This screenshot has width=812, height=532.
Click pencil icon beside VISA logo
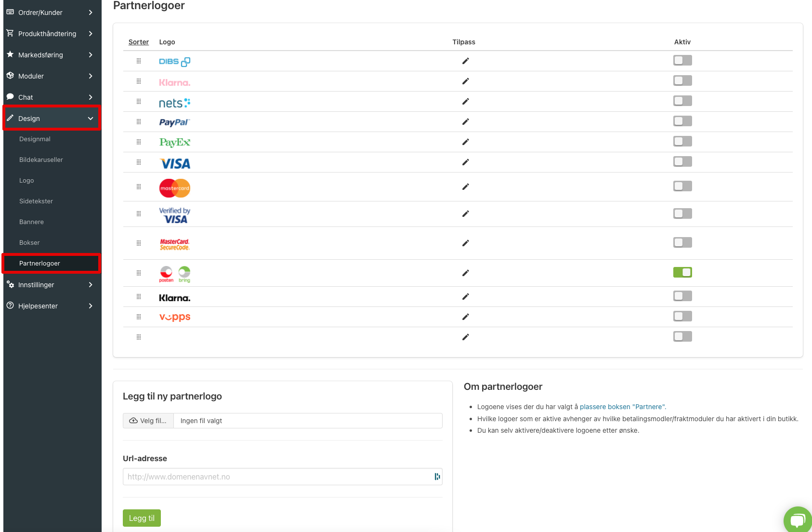tap(465, 162)
